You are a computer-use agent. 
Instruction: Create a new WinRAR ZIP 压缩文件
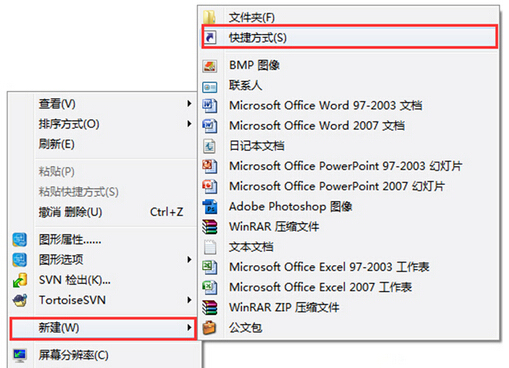click(349, 307)
